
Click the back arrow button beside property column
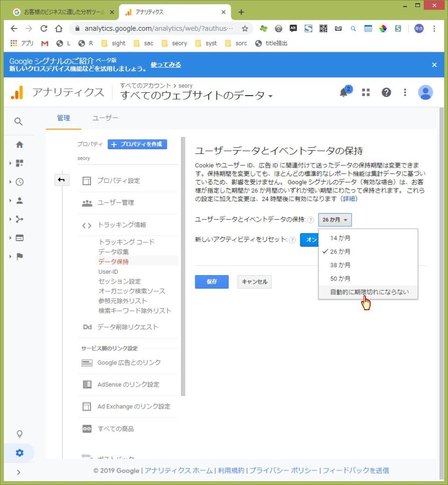click(61, 180)
